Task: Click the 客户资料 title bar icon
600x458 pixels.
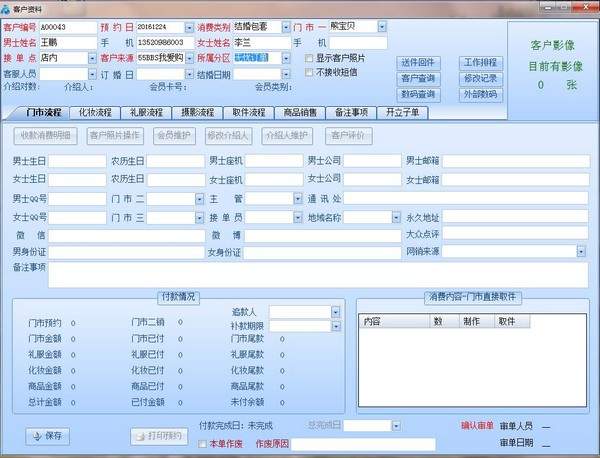Action: pos(7,7)
